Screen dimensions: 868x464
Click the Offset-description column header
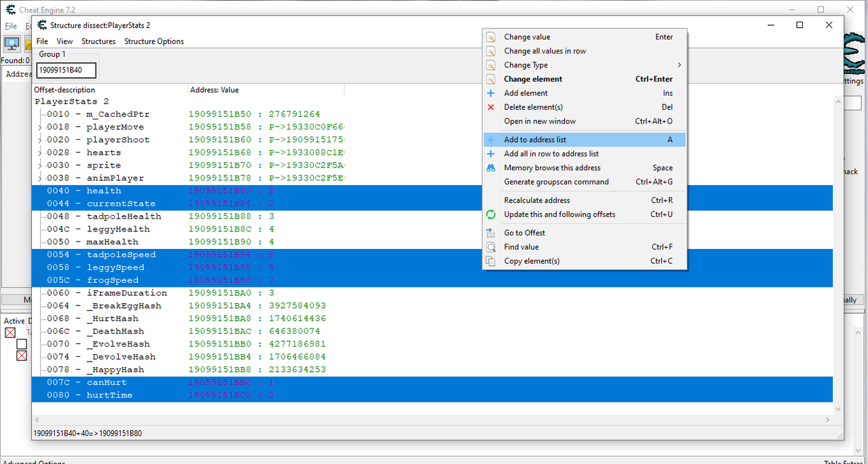pos(110,90)
